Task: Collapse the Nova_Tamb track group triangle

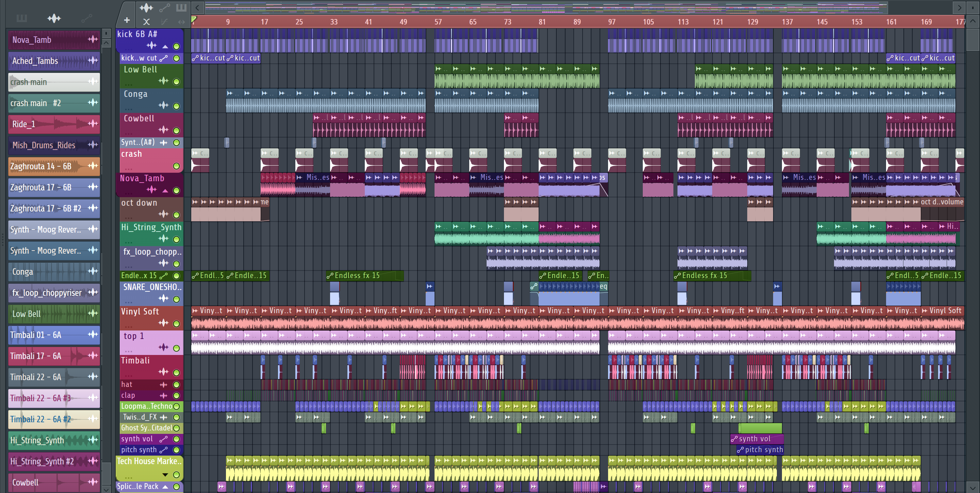Action: (165, 190)
